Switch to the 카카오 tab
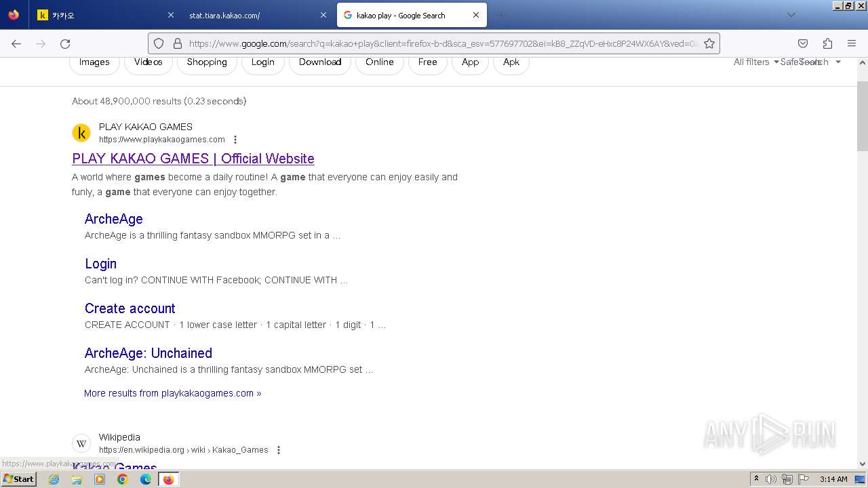 pyautogui.click(x=106, y=15)
